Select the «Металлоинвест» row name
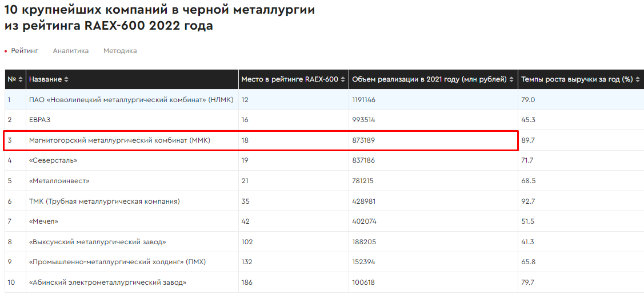This screenshot has height=295, width=644. pyautogui.click(x=59, y=180)
